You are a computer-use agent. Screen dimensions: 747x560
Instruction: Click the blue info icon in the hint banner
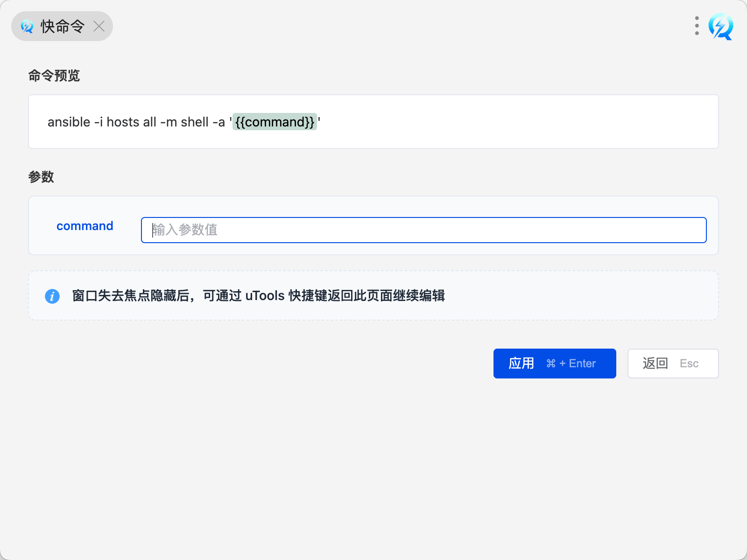click(52, 296)
